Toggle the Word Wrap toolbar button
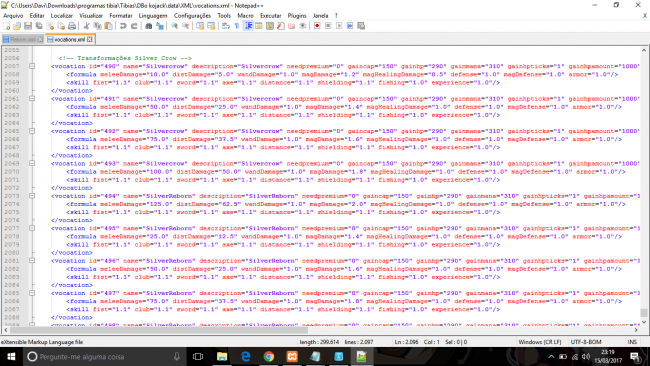This screenshot has width=650, height=366. [226, 26]
